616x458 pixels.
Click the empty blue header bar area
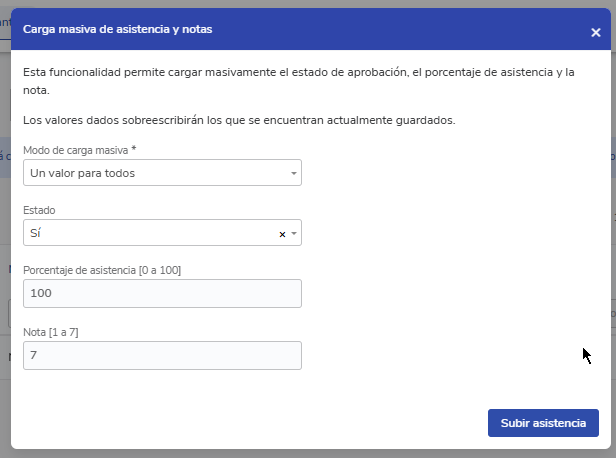(400, 30)
